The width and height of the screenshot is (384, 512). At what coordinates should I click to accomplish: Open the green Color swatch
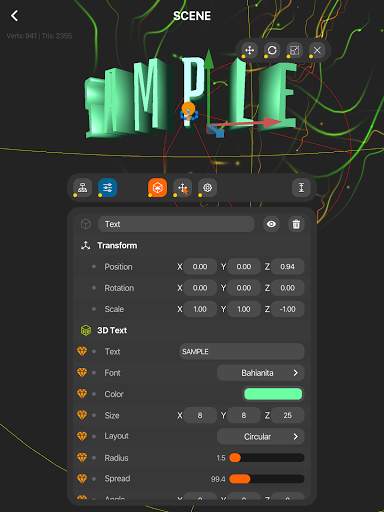[x=273, y=394]
